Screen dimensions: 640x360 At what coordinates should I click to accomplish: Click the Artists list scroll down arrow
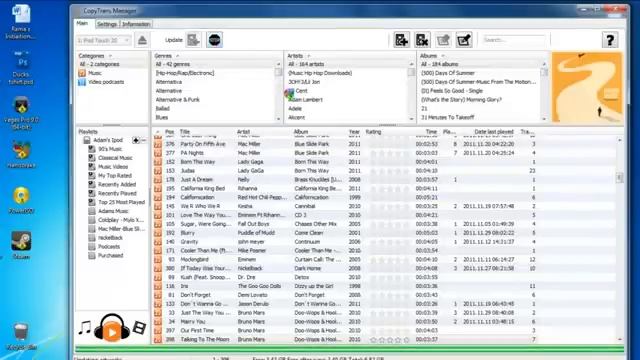click(411, 119)
